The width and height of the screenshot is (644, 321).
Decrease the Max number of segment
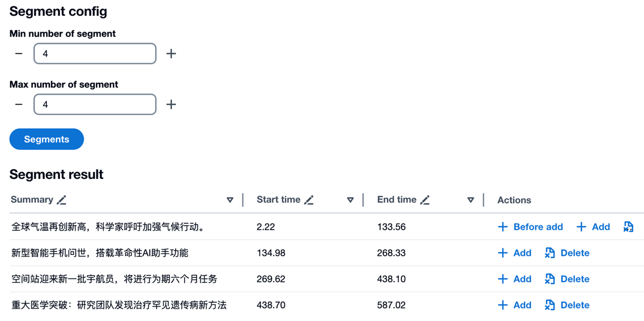coord(19,104)
